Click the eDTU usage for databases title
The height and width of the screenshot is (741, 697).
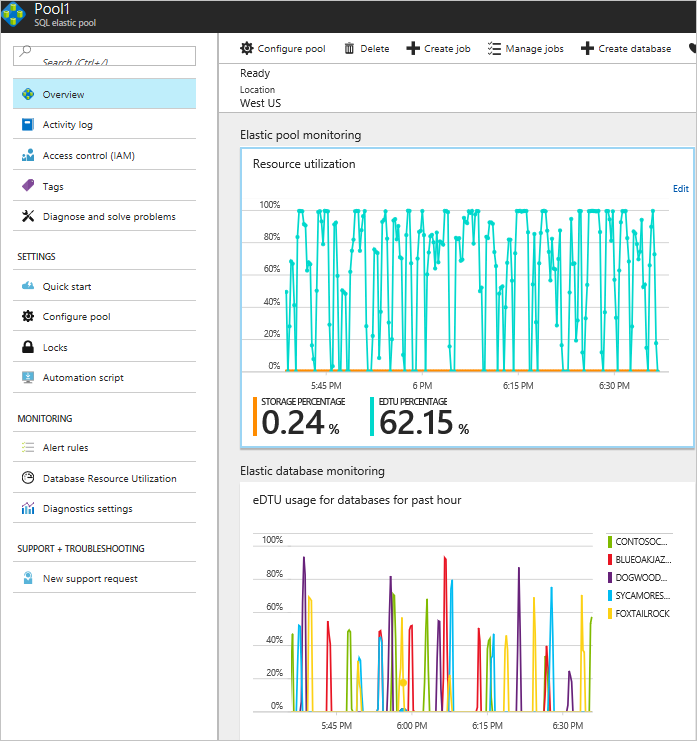357,500
